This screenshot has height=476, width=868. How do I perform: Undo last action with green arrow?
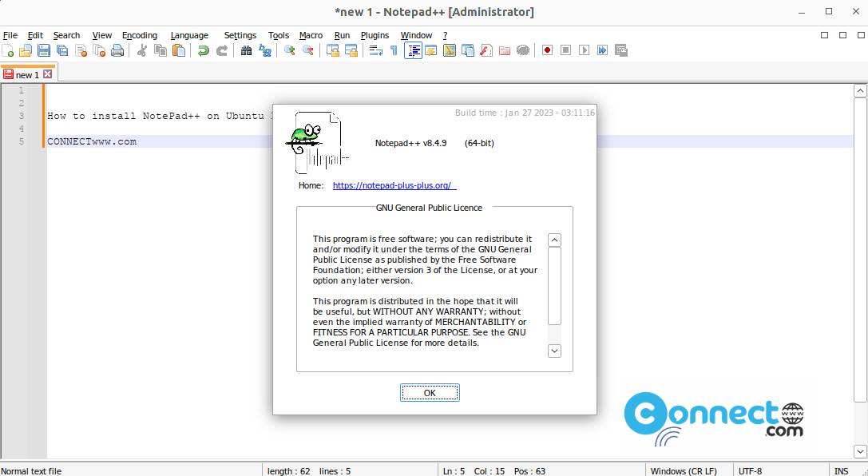(203, 51)
